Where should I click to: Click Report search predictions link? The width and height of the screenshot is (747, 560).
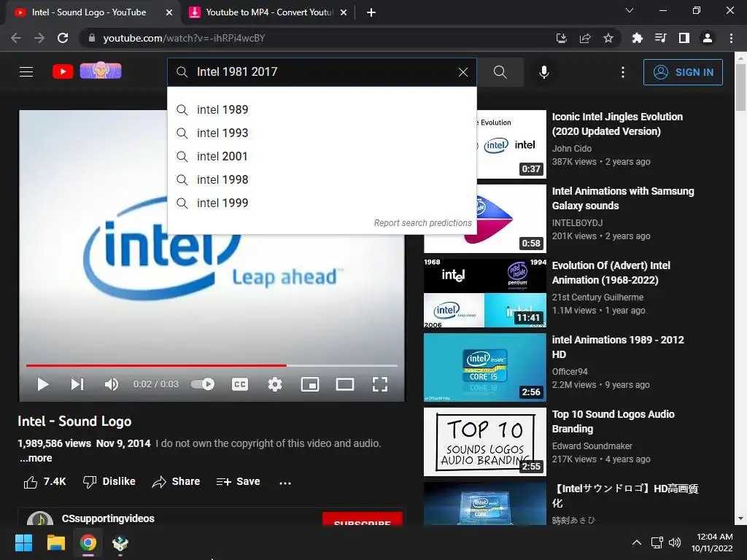[x=422, y=223]
